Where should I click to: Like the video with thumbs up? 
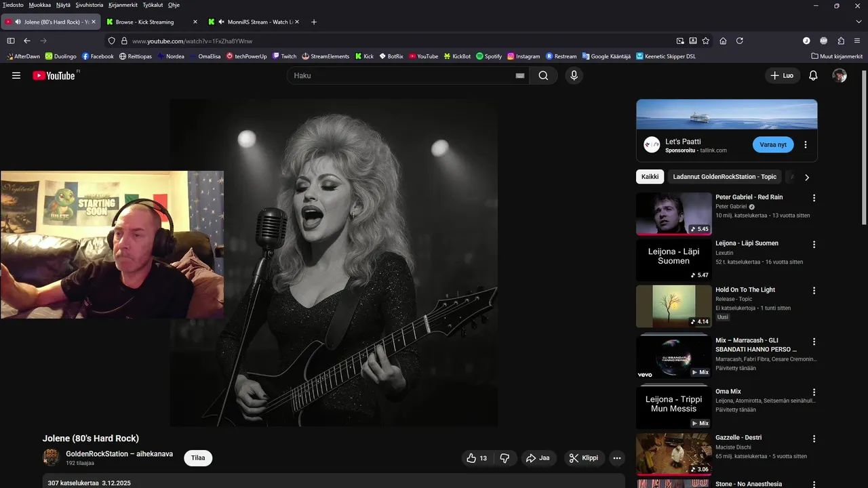tap(477, 458)
